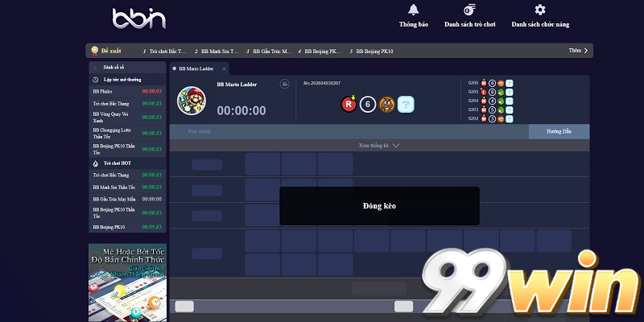Click the circled 3 in row 0202
Viewport: 644px width, 322px height.
492,119
